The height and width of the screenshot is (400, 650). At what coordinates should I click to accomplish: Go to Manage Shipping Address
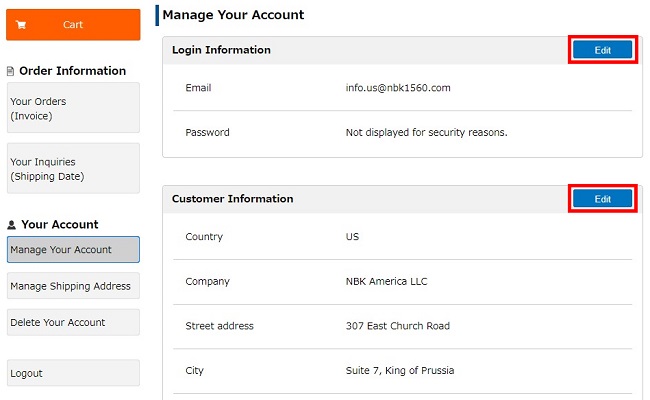(73, 286)
